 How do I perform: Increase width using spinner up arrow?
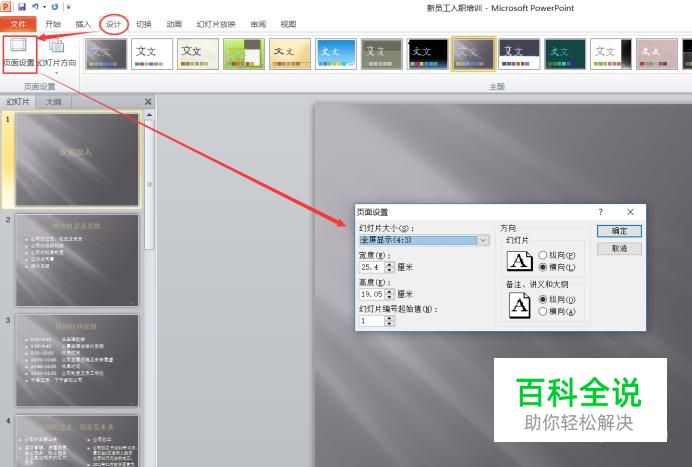coord(389,264)
